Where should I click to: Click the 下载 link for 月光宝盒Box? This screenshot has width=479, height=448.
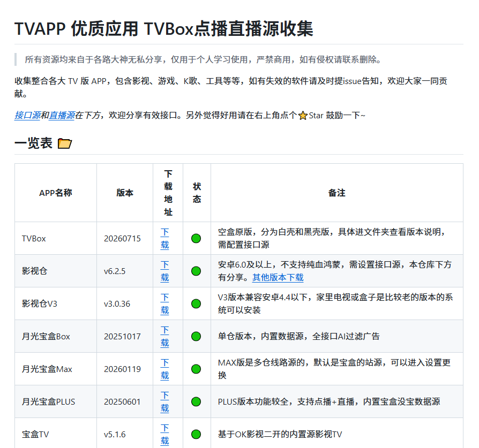[x=164, y=336]
